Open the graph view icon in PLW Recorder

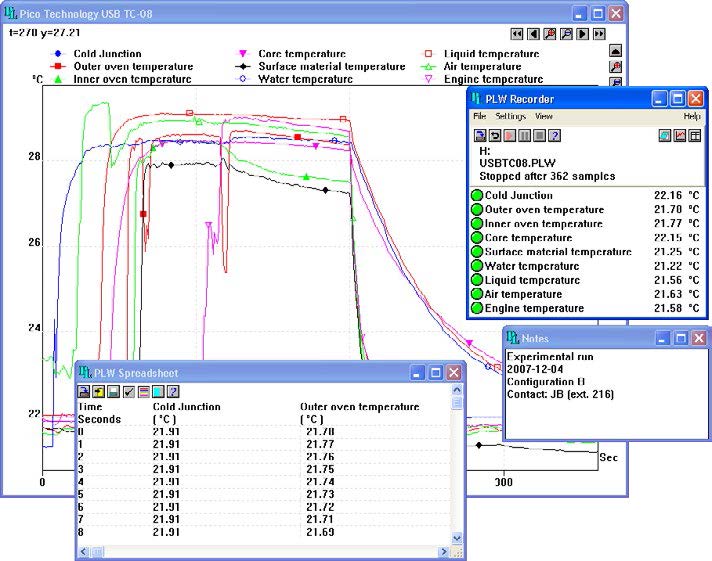[680, 136]
